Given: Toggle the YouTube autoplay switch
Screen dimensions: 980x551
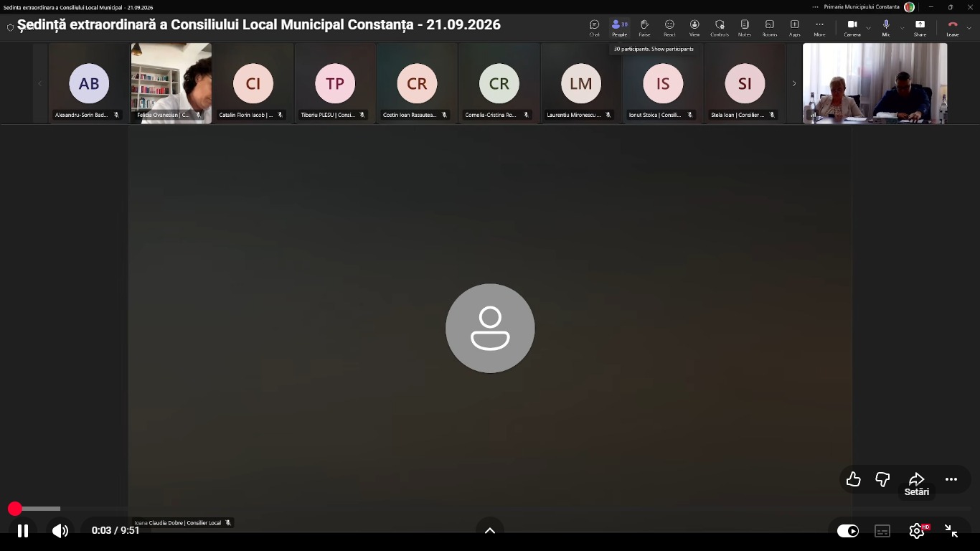Looking at the screenshot, I should point(848,531).
